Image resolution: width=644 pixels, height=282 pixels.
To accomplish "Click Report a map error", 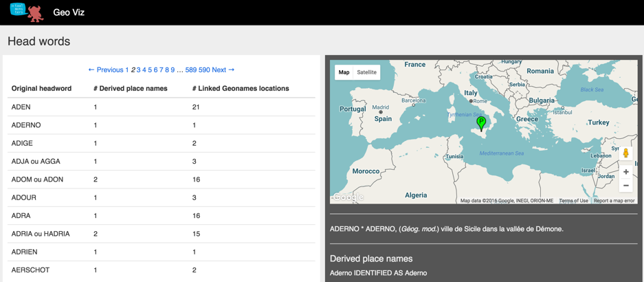I will (x=614, y=201).
